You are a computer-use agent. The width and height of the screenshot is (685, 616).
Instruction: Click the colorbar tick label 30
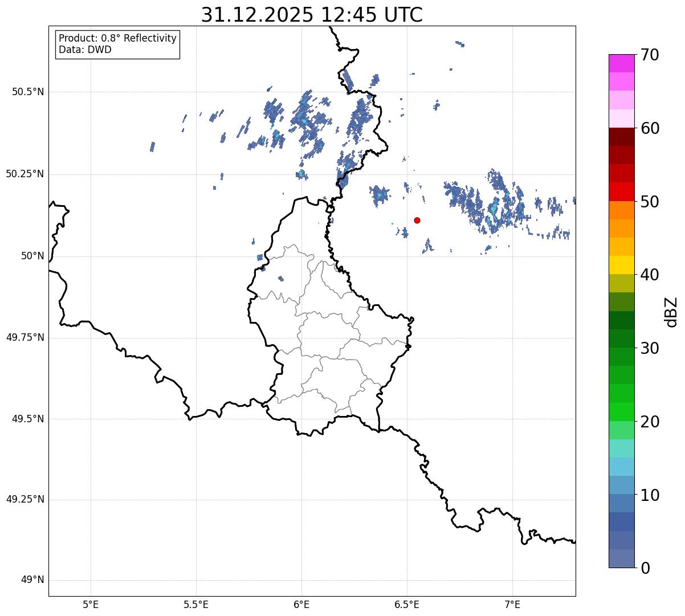(650, 348)
